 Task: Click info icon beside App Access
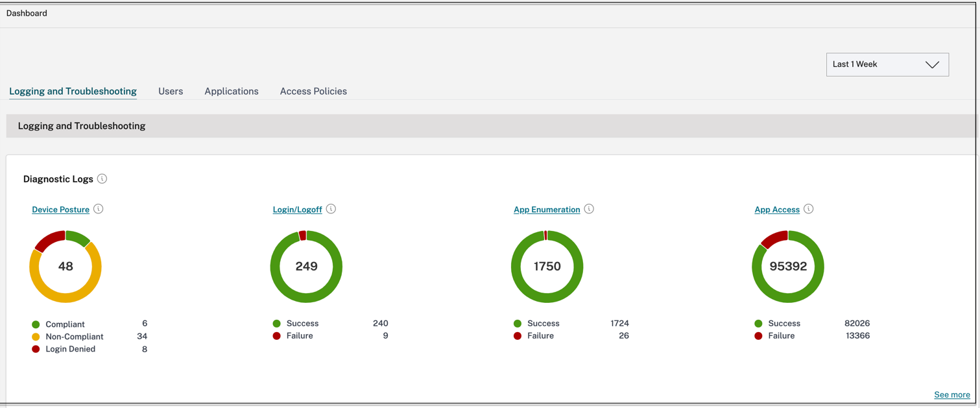click(x=808, y=209)
